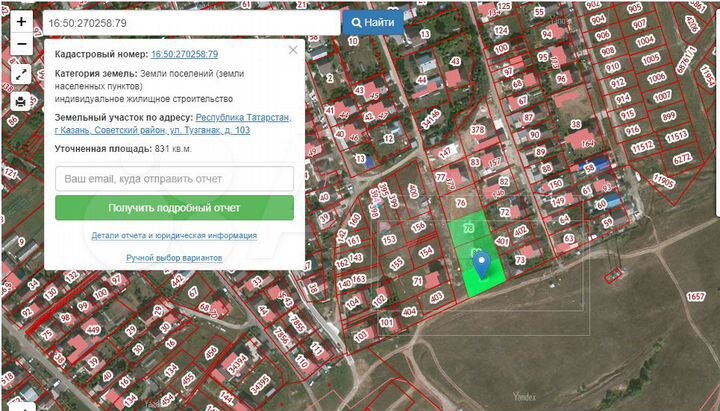Image resolution: width=720 pixels, height=411 pixels.
Task: Select parcel labeled 6272 on map
Action: click(x=682, y=159)
